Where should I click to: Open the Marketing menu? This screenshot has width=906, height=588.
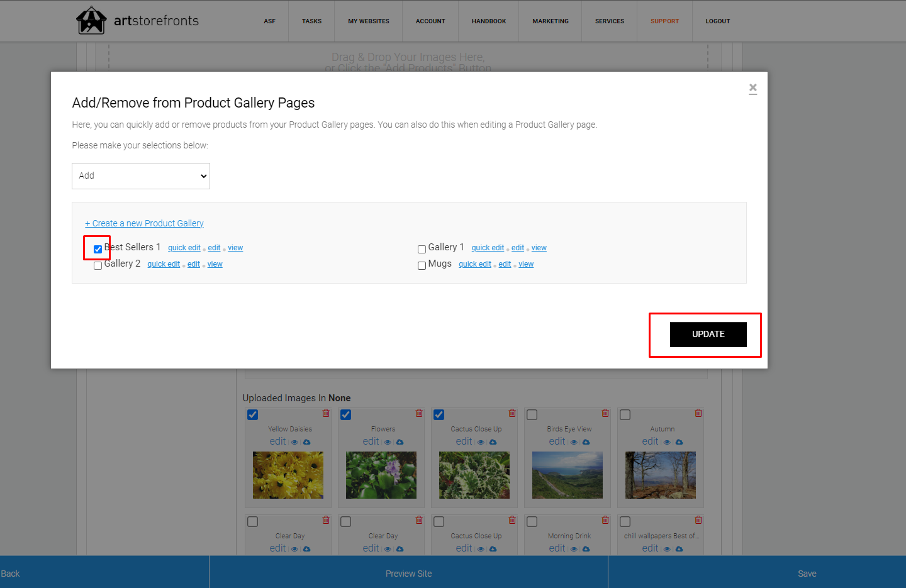coord(551,21)
